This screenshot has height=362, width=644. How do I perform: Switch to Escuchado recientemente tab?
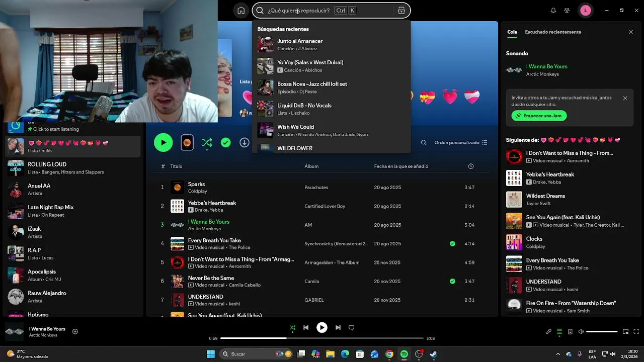pos(553,32)
